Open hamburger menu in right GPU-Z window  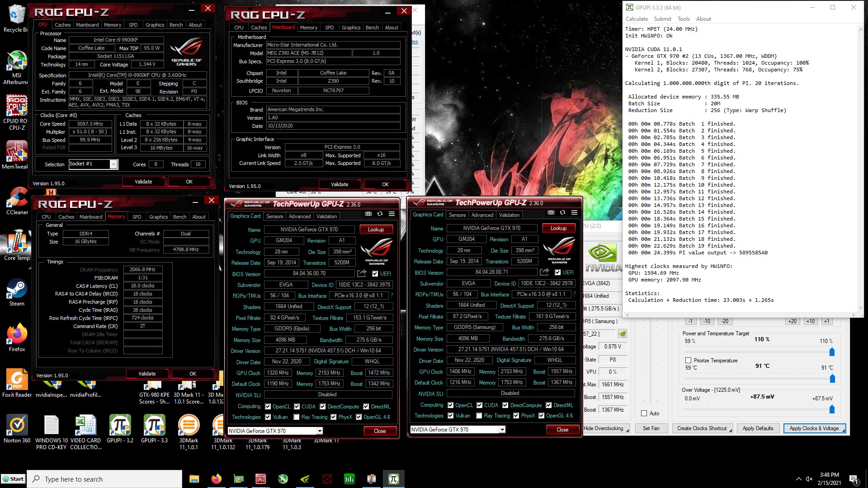pos(575,213)
